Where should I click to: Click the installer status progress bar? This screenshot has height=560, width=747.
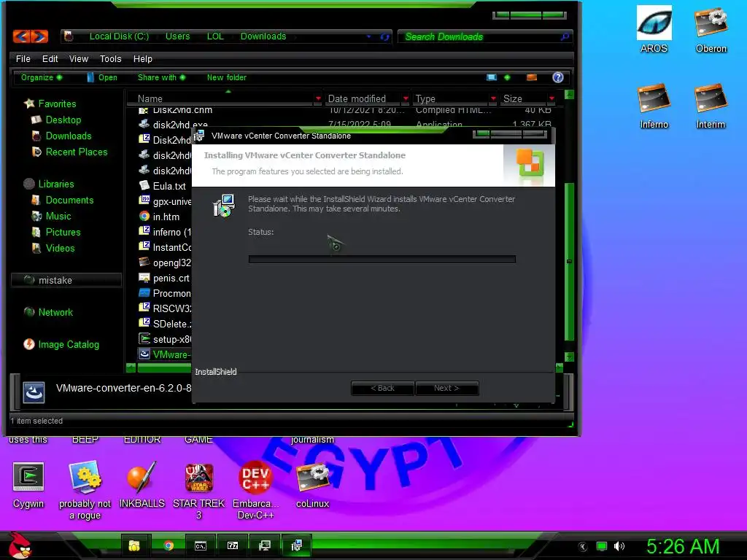point(382,259)
